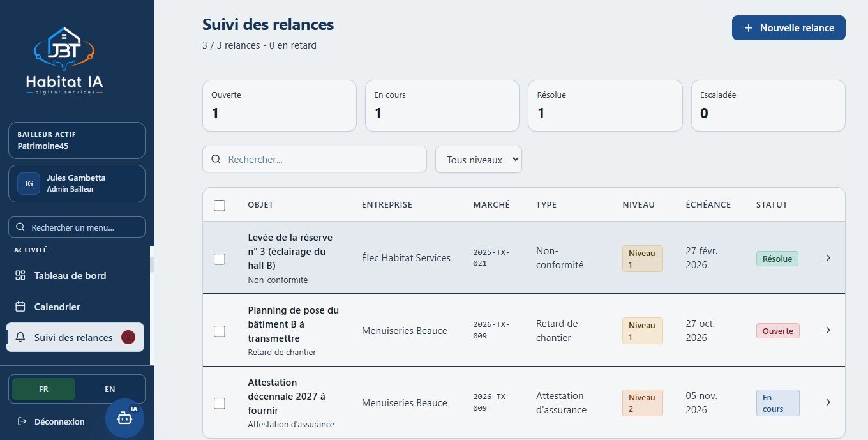The image size is (868, 440).
Task: Click the Calendrier calendar icon
Action: coord(20,307)
